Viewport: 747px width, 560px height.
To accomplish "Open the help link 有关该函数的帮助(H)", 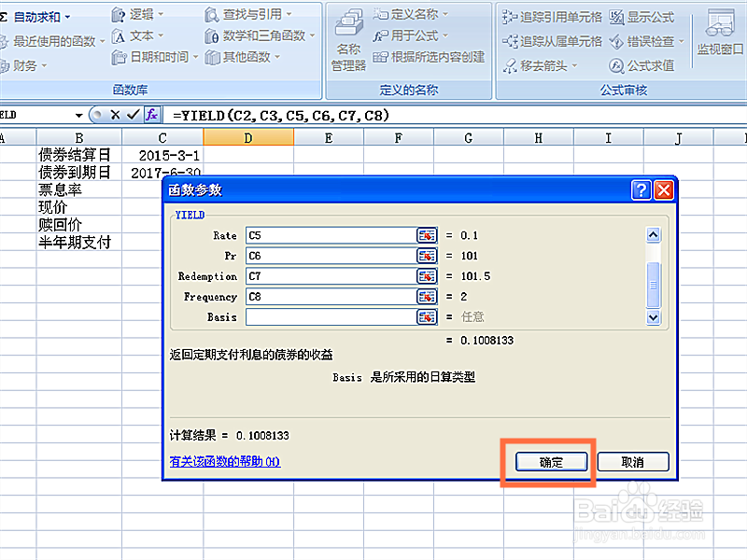I will tap(225, 461).
